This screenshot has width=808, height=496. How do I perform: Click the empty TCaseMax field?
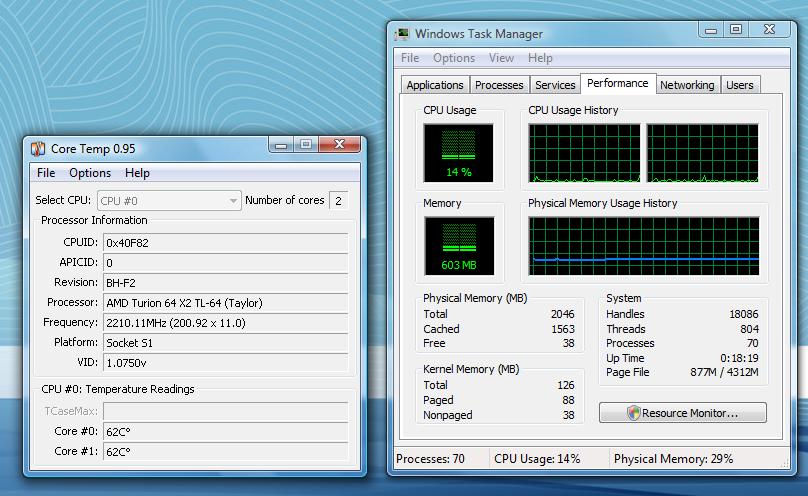[x=226, y=412]
